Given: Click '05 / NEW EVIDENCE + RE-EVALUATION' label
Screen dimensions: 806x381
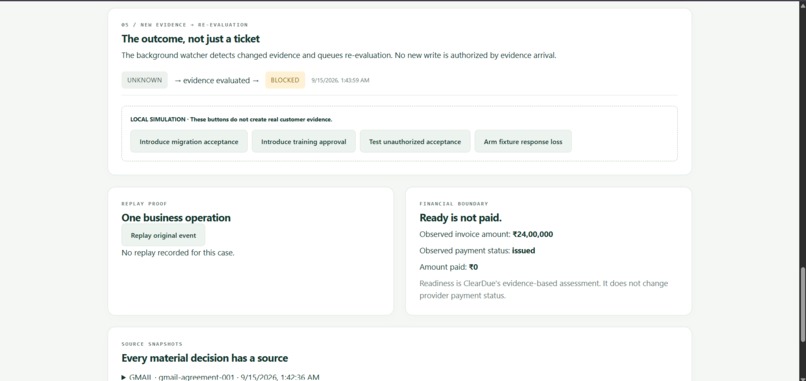Looking at the screenshot, I should pyautogui.click(x=185, y=25).
